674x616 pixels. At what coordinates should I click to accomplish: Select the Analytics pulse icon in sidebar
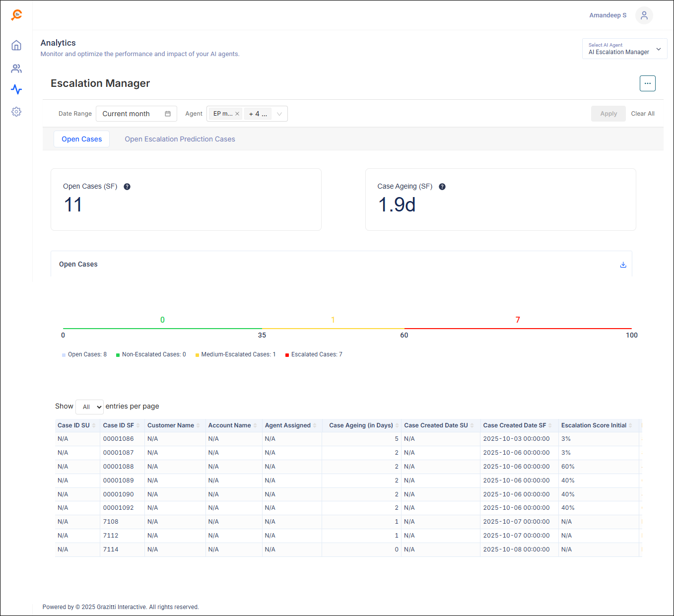pos(16,90)
